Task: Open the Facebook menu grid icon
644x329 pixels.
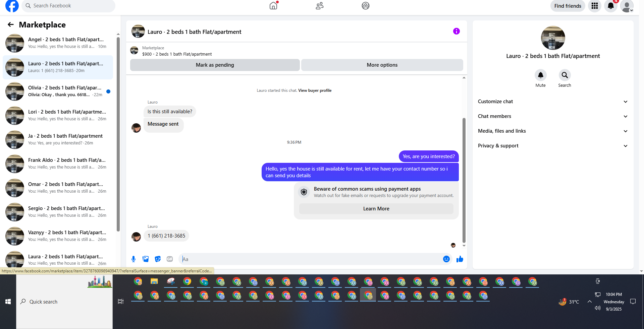Action: 595,6
